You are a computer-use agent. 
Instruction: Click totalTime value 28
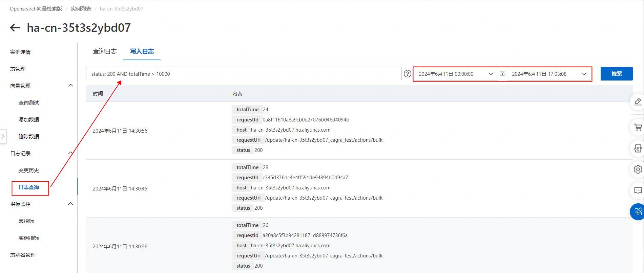(266, 167)
